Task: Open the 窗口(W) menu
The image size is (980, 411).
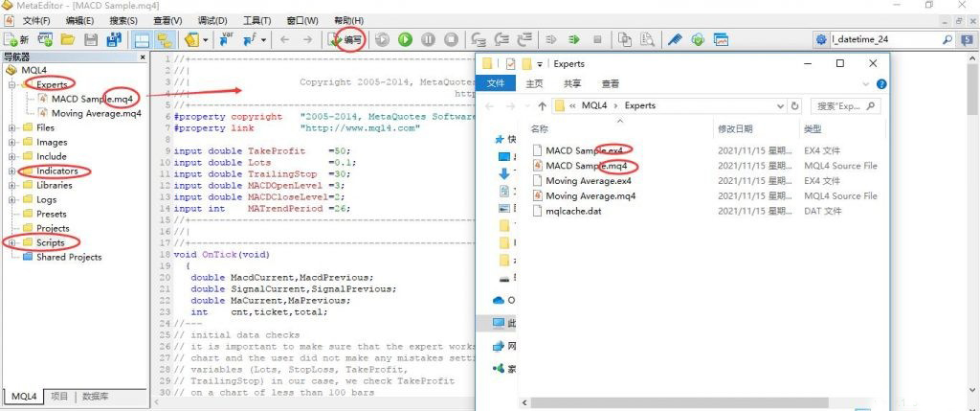Action: coord(302,21)
